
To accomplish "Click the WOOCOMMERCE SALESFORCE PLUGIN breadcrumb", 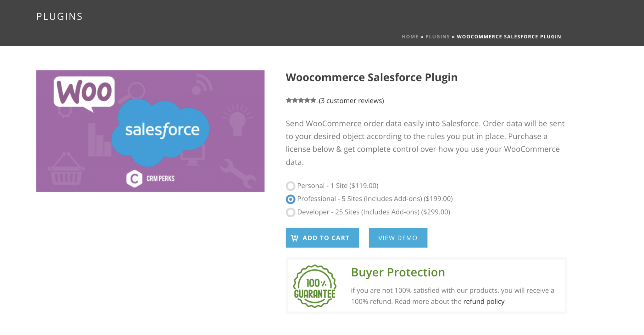I will point(509,36).
